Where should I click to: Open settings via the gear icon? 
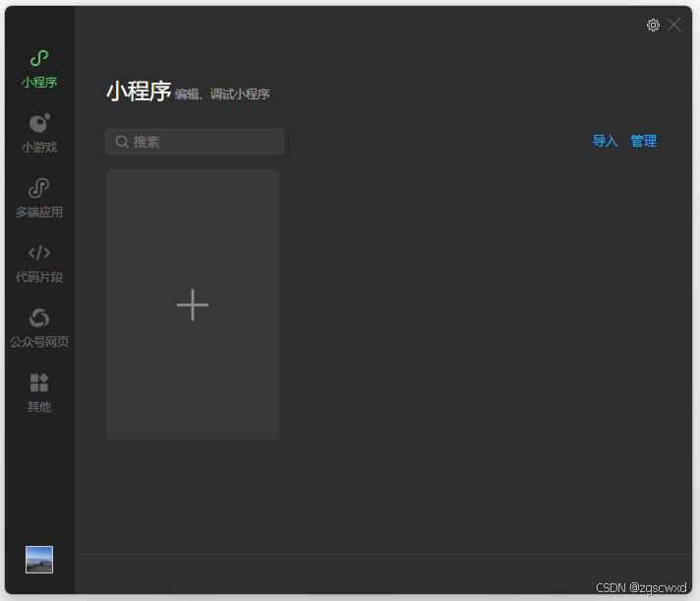[653, 25]
